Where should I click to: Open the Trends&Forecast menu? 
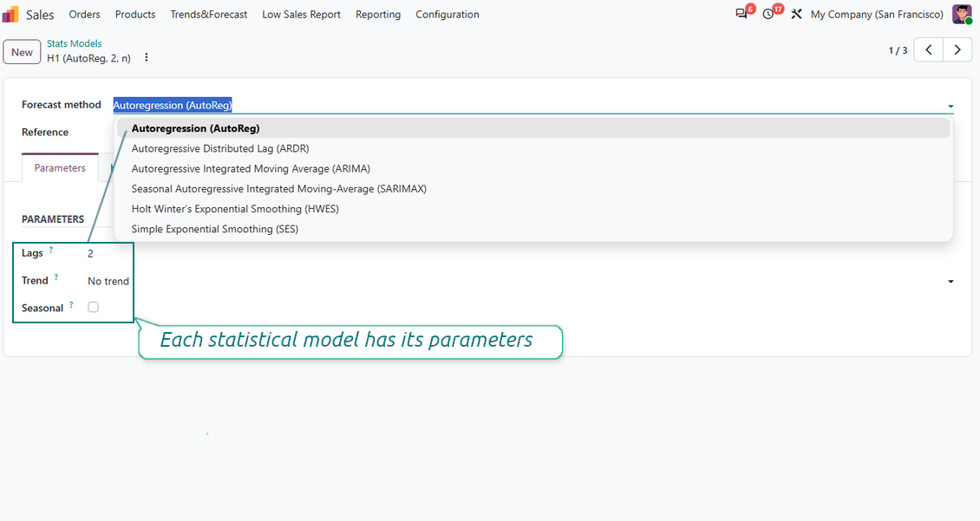pos(209,15)
